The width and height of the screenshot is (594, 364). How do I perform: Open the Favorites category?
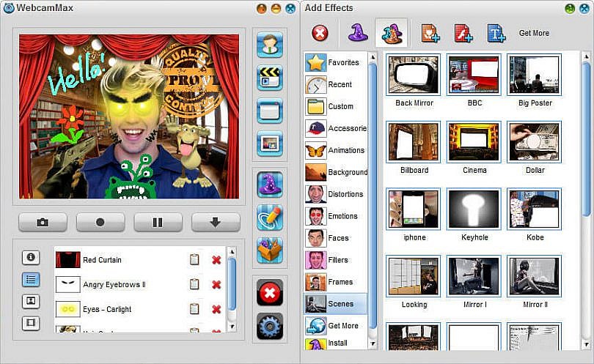[336, 62]
